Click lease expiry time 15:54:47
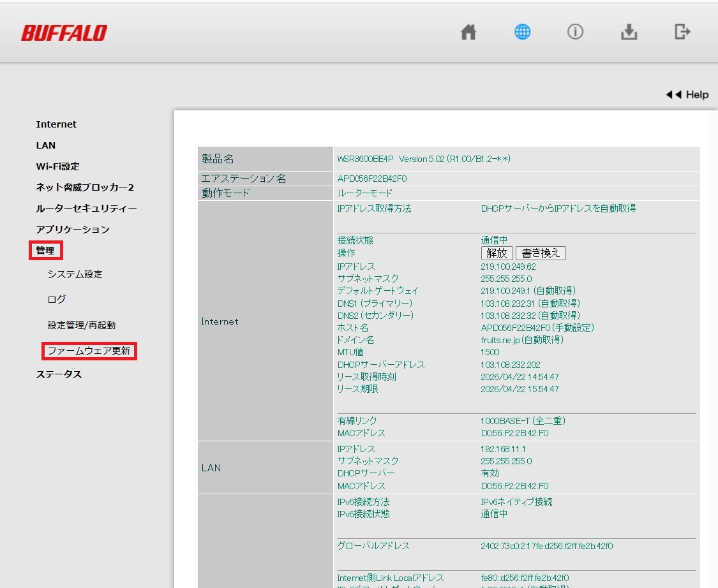The height and width of the screenshot is (588, 718). click(x=520, y=390)
